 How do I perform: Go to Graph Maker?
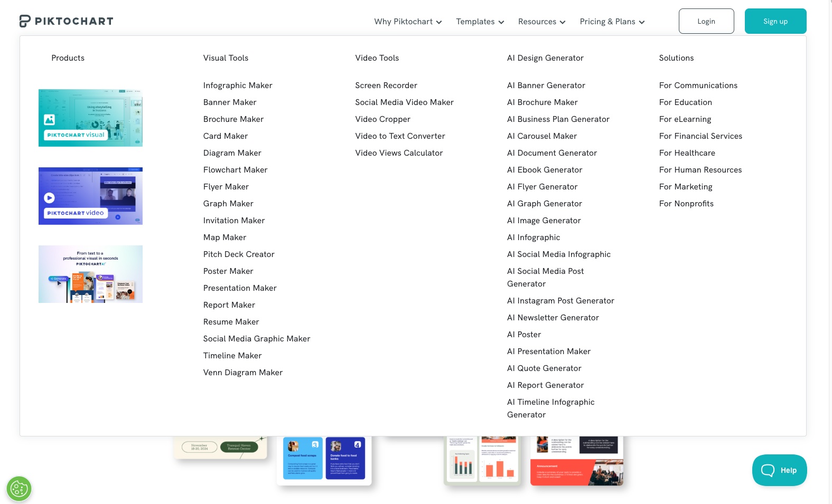click(228, 204)
